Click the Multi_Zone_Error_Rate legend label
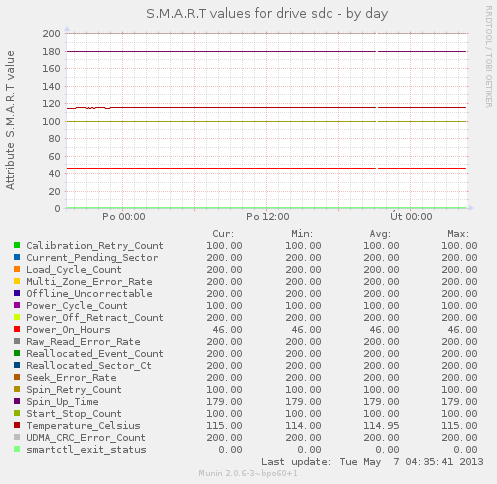 pos(89,282)
